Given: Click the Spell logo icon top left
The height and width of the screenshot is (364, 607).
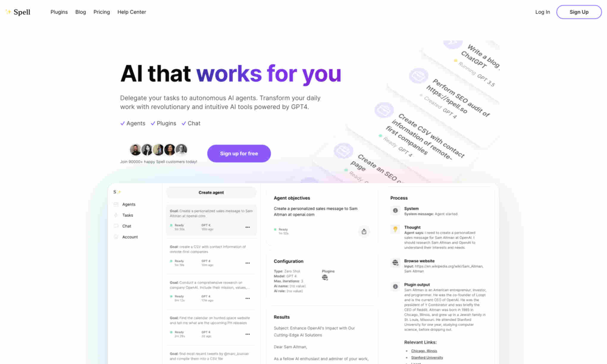Looking at the screenshot, I should (x=8, y=12).
